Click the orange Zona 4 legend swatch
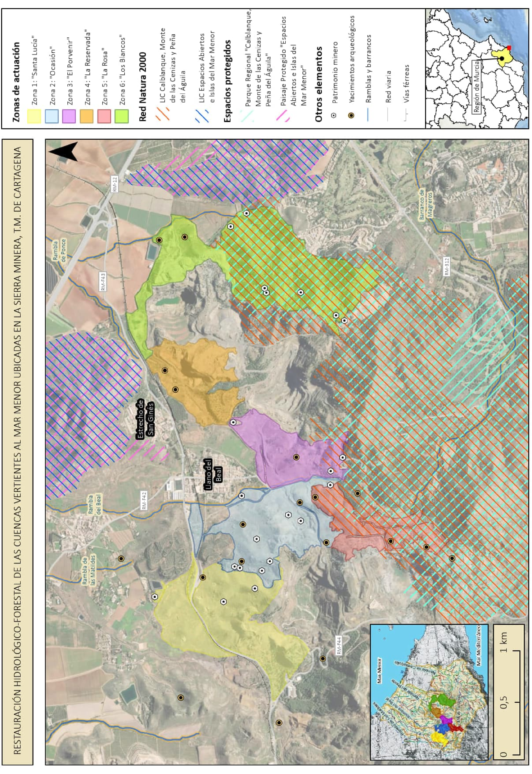 (x=87, y=116)
